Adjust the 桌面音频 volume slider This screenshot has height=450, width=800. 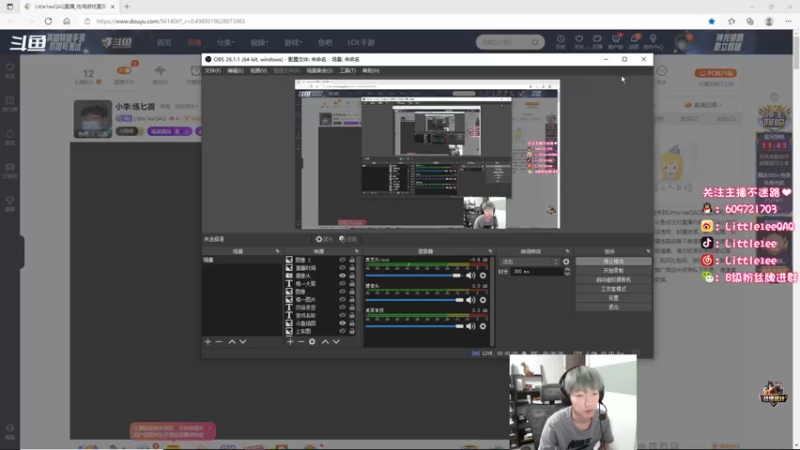click(414, 326)
